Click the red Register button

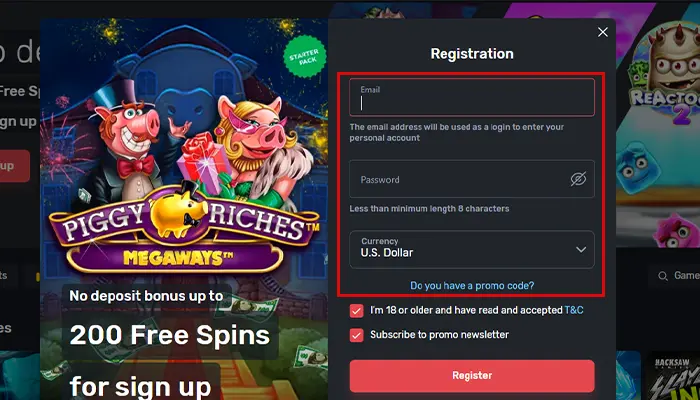coord(472,375)
